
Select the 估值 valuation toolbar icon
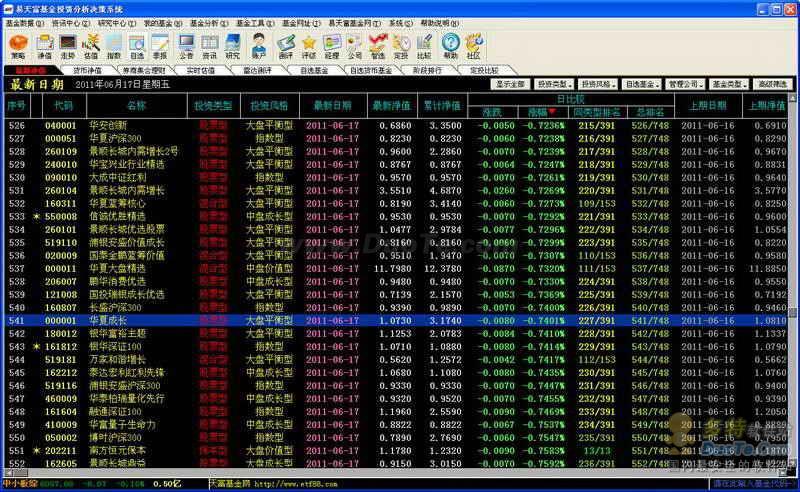pyautogui.click(x=91, y=46)
